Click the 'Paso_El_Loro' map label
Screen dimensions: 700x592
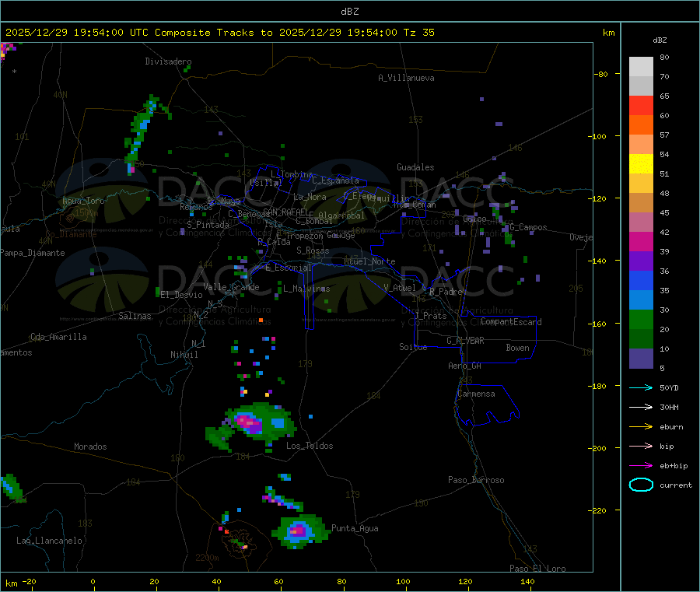(x=537, y=569)
